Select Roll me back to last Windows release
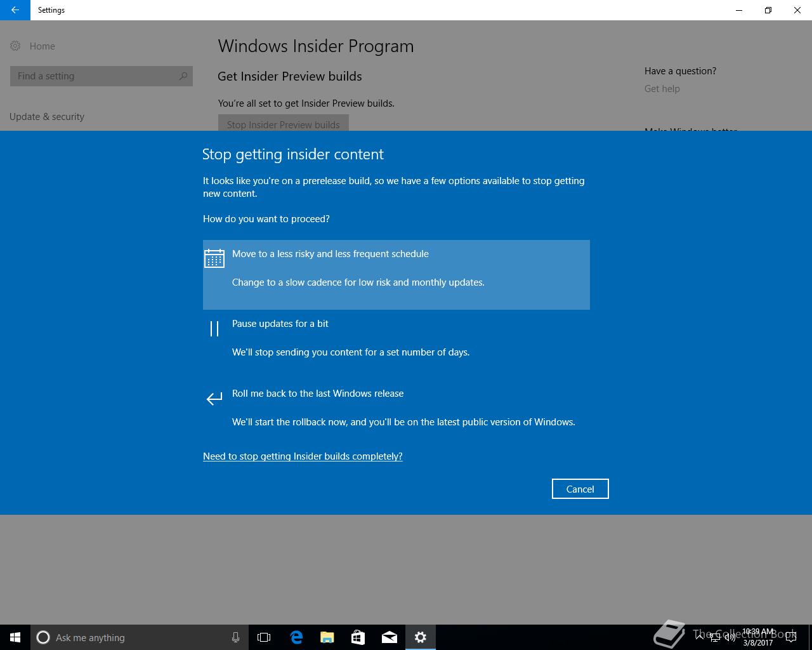The width and height of the screenshot is (812, 650). pyautogui.click(x=396, y=415)
